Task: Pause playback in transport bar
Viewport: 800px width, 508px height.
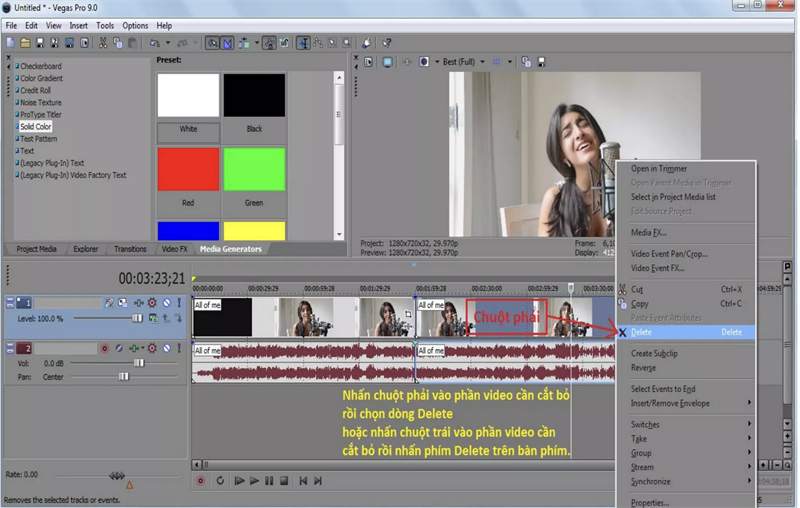Action: pyautogui.click(x=269, y=480)
